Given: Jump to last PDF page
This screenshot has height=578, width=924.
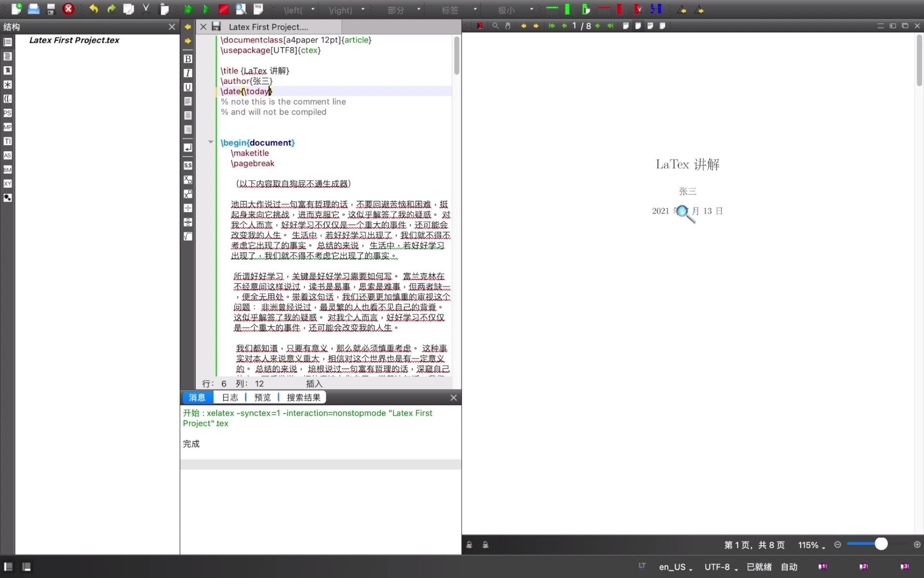Looking at the screenshot, I should (610, 26).
